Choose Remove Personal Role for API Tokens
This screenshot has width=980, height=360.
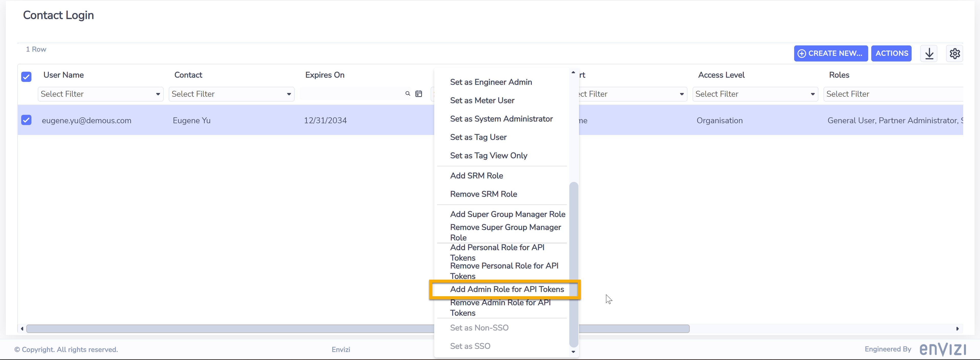[504, 271]
